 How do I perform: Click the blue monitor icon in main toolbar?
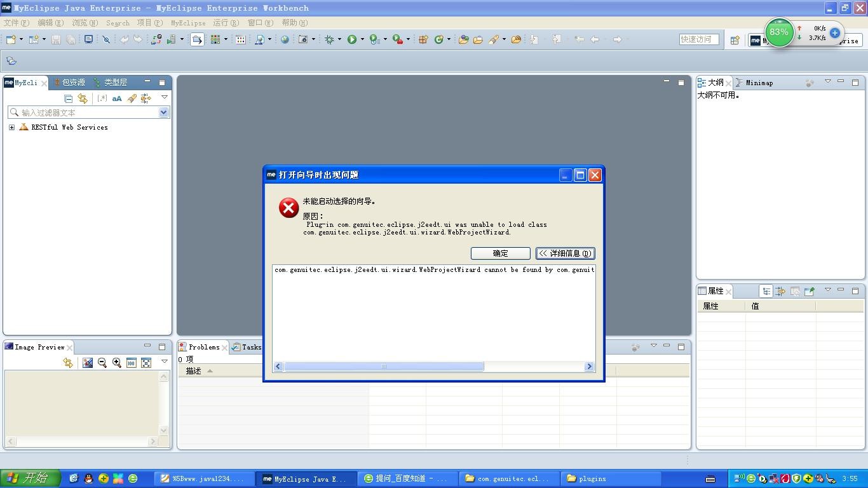(88, 39)
